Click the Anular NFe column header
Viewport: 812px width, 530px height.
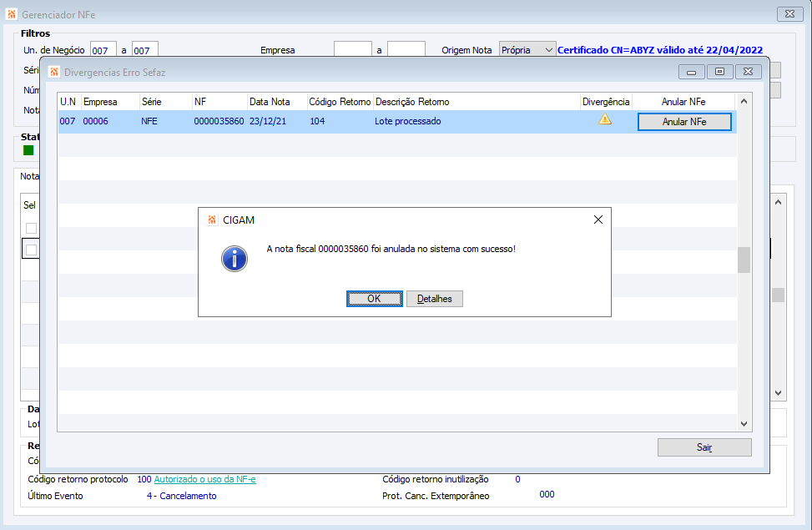tap(683, 102)
